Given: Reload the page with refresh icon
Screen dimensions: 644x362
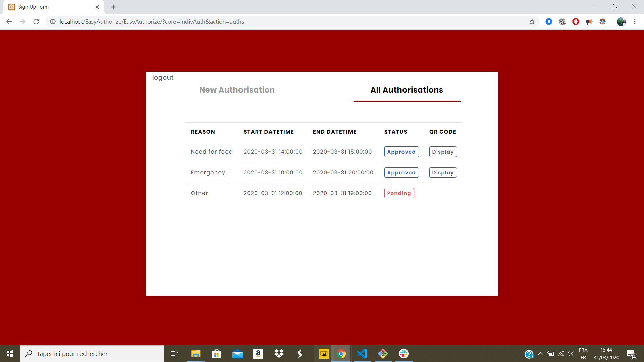Looking at the screenshot, I should pyautogui.click(x=36, y=22).
